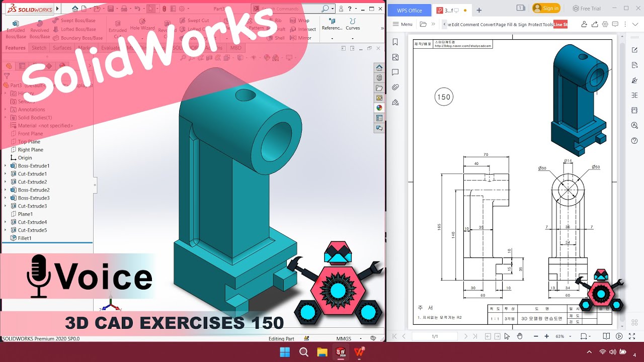This screenshot has height=362, width=644.
Task: Open the Thumbnail panel in WPS sidebar
Action: pos(395,57)
